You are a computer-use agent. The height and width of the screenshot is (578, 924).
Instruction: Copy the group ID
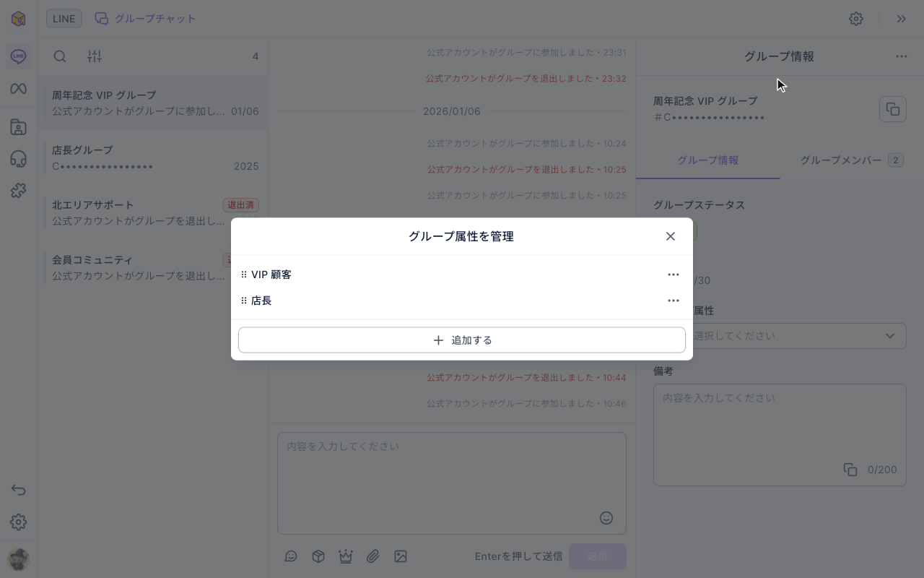click(893, 109)
